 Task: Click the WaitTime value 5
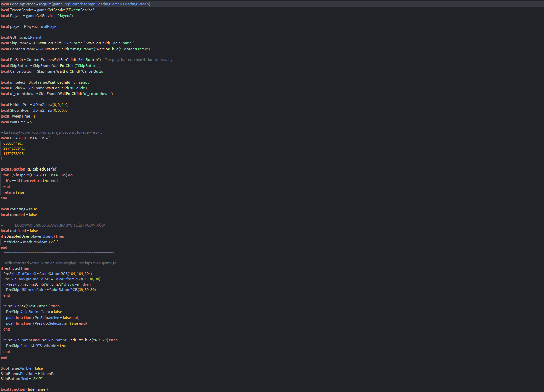[x=31, y=122]
